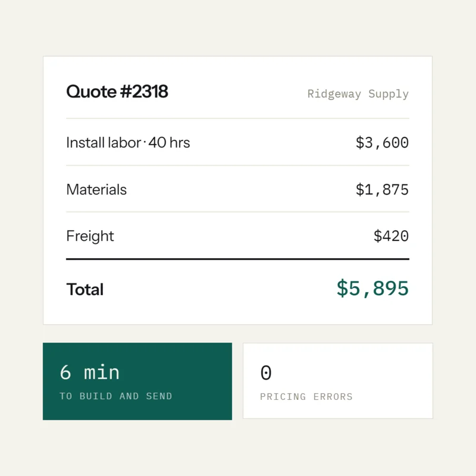
Task: Click the word Quote in the title
Action: [92, 92]
